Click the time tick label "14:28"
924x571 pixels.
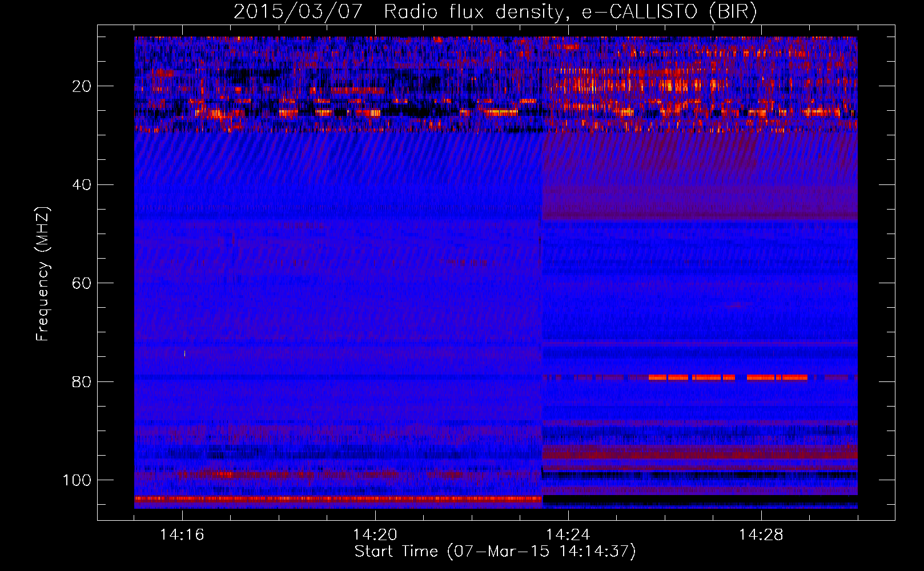(x=761, y=534)
